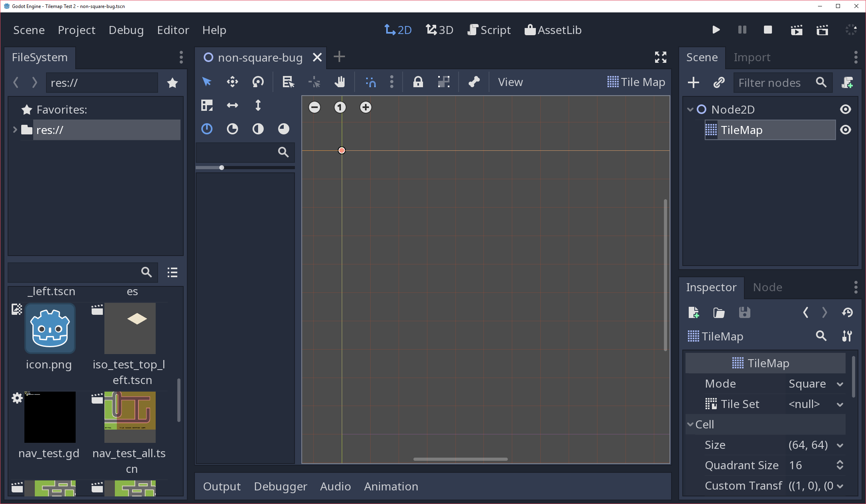866x504 pixels.
Task: Toggle visibility of Node2D
Action: coord(846,109)
